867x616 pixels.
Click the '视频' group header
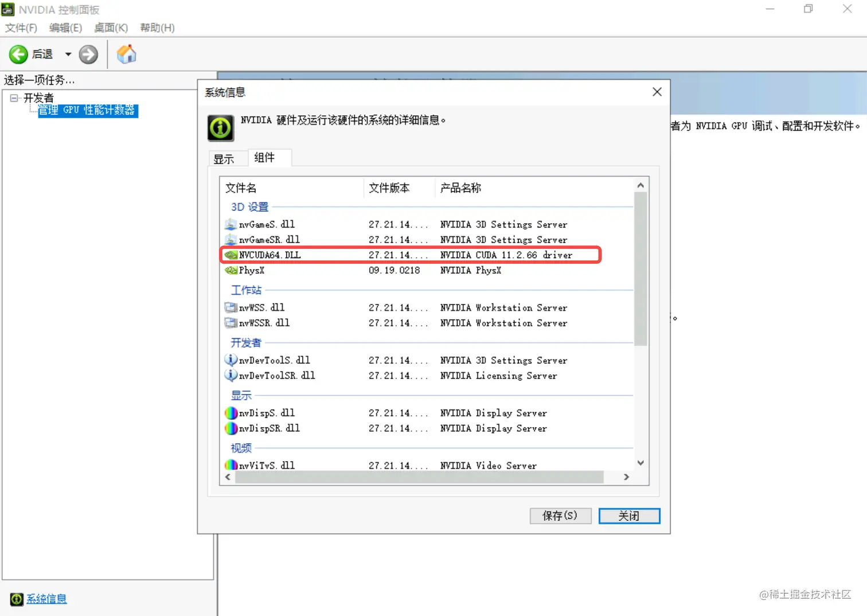pyautogui.click(x=241, y=449)
